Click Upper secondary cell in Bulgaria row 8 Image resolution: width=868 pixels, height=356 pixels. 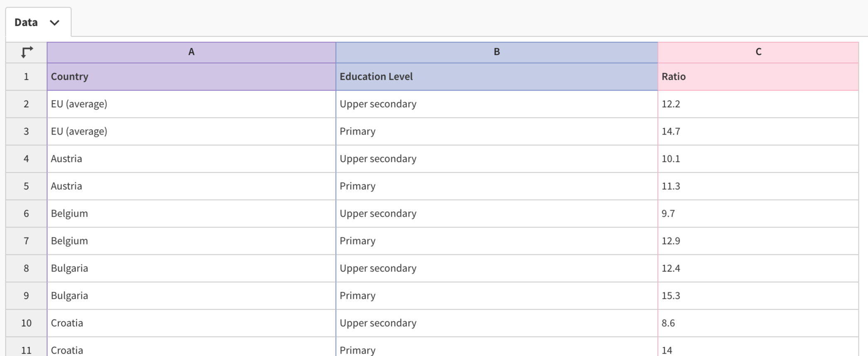point(497,268)
